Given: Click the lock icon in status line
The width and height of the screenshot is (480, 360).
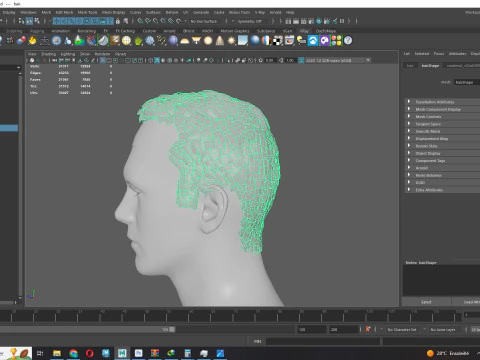Looking at the screenshot, I should (x=118, y=21).
